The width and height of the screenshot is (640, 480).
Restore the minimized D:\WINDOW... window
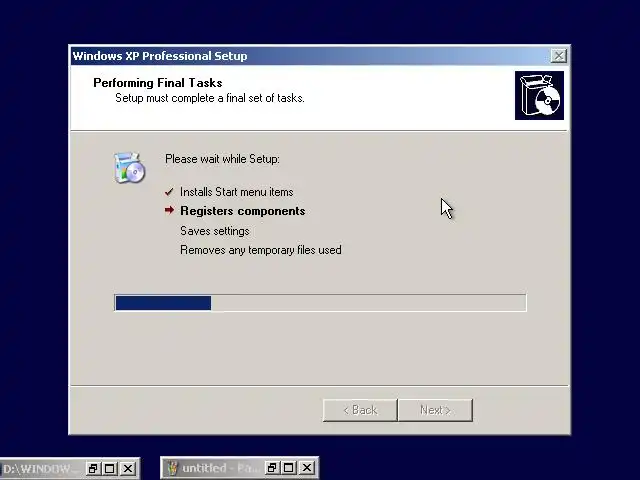93,468
